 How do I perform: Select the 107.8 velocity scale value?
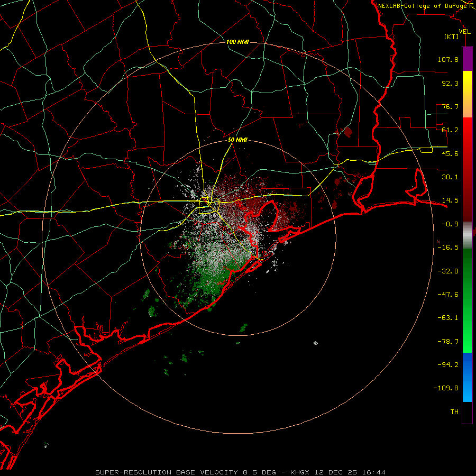pos(448,59)
